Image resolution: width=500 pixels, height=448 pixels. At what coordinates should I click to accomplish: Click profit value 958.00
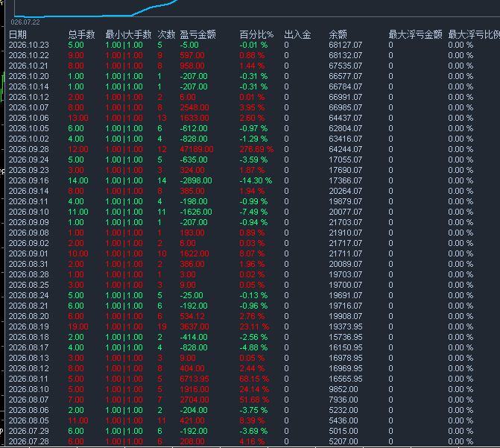(x=192, y=66)
